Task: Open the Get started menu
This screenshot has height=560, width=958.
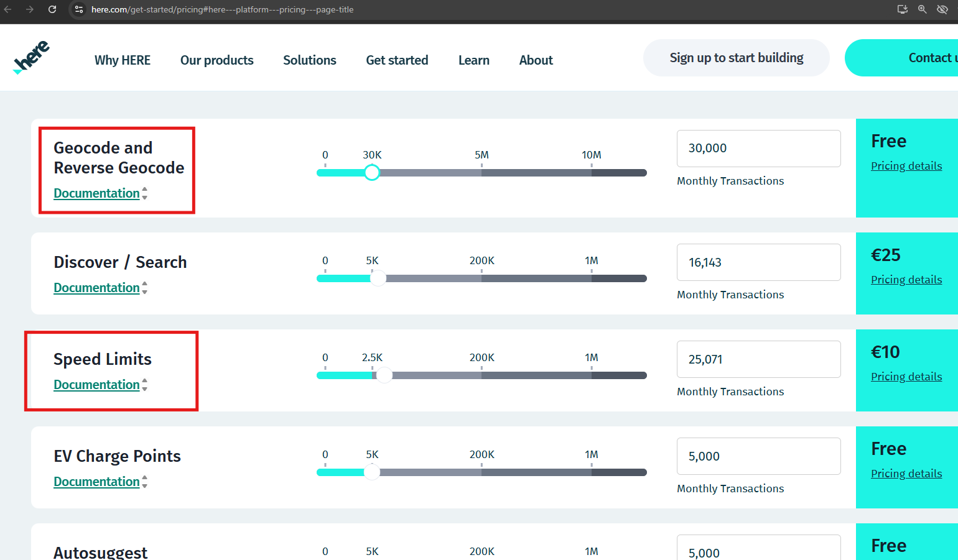Action: click(x=397, y=60)
